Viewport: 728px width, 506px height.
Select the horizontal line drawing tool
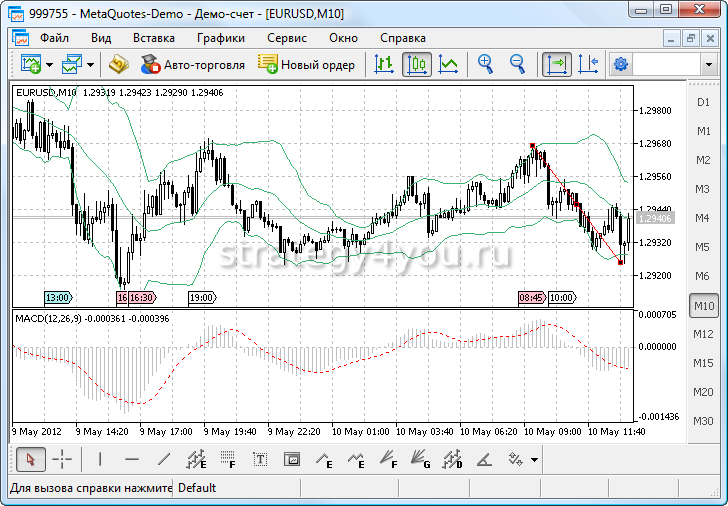(x=132, y=460)
